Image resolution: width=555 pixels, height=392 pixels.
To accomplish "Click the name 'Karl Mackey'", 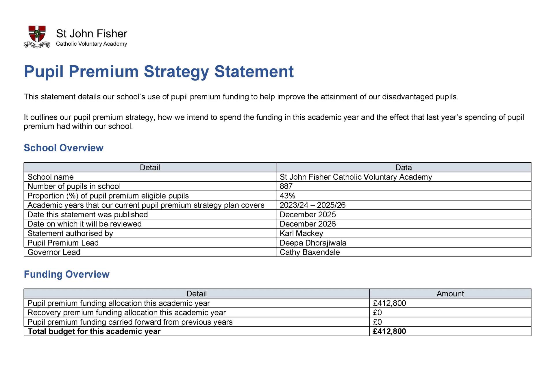I will [301, 233].
